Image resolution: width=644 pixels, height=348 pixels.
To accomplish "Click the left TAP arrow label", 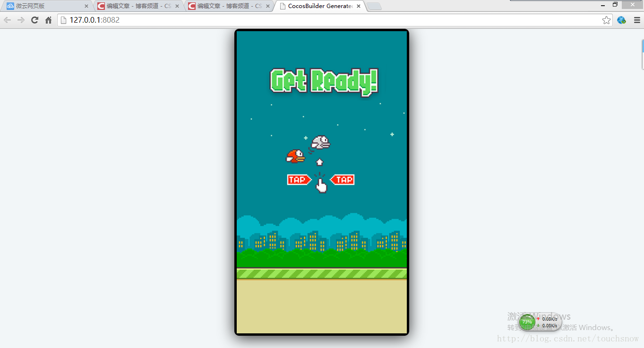I will coord(299,179).
